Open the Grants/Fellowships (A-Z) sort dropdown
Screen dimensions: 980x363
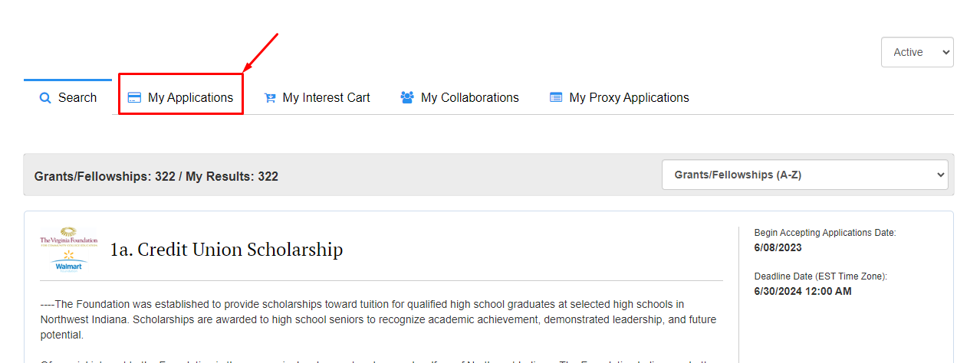(805, 175)
